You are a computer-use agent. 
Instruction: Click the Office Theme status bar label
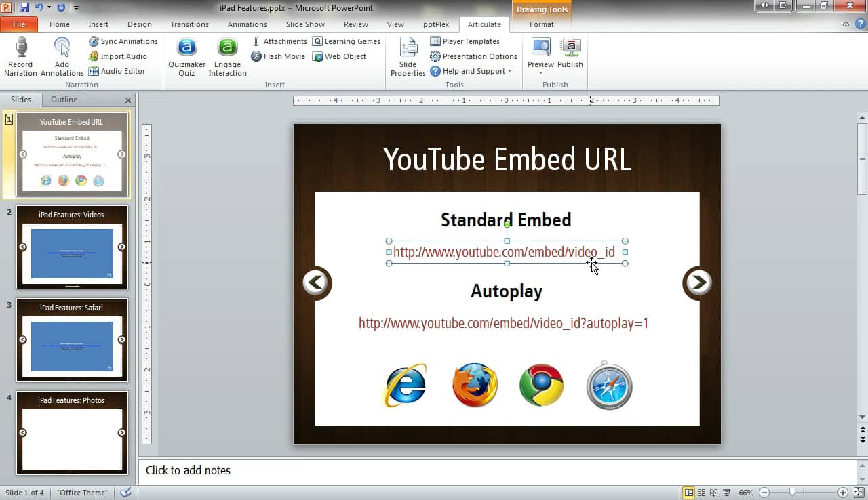tap(82, 493)
